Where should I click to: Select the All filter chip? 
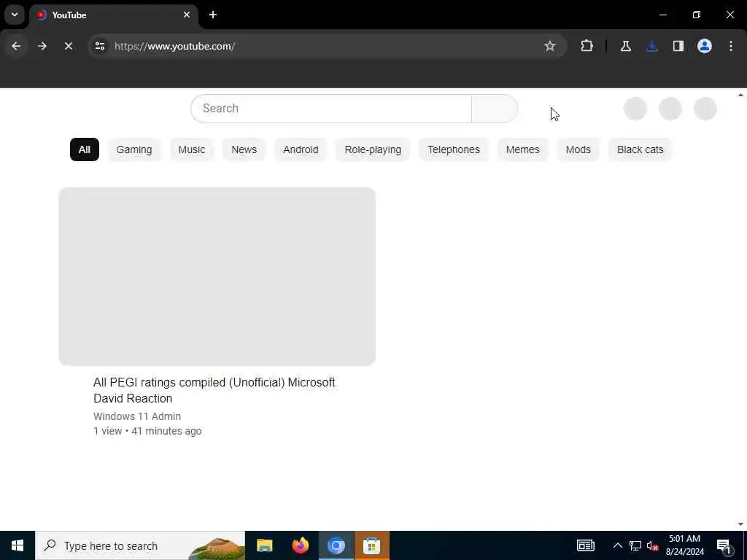85,149
